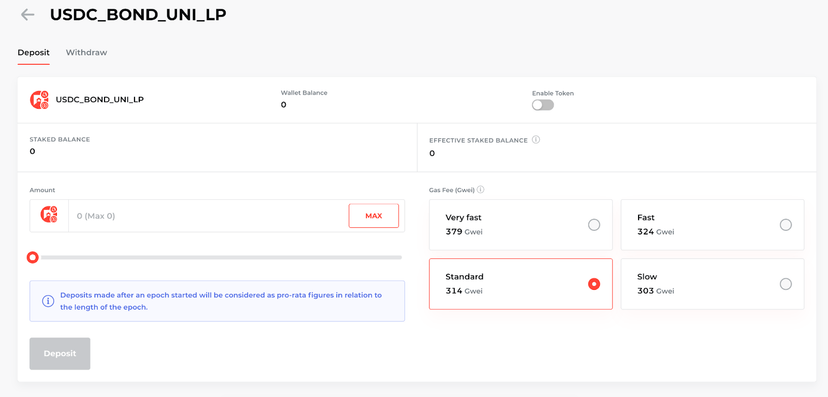The image size is (828, 397).
Task: Select the Standard gas radio button
Action: [x=594, y=284]
